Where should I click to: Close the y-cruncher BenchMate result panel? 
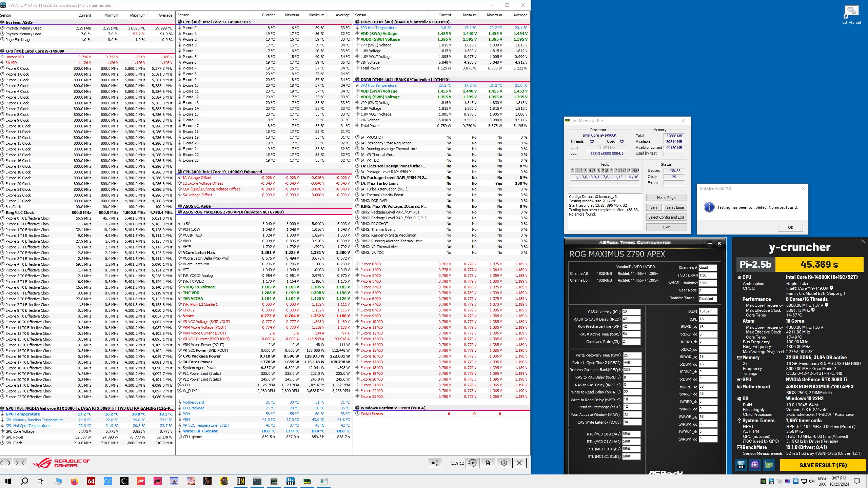point(863,241)
